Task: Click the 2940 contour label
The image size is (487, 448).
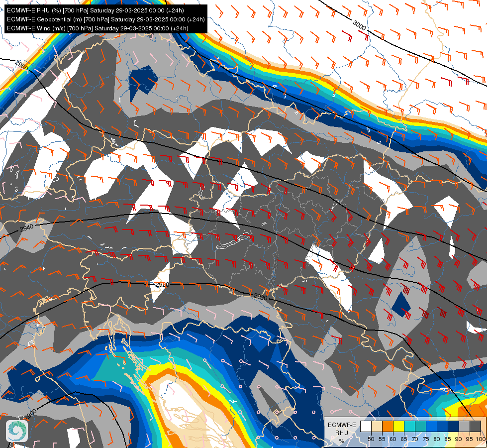Action: point(26,228)
